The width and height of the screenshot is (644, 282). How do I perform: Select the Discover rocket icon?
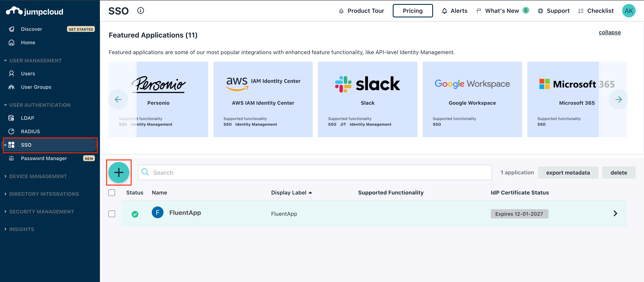[12, 29]
